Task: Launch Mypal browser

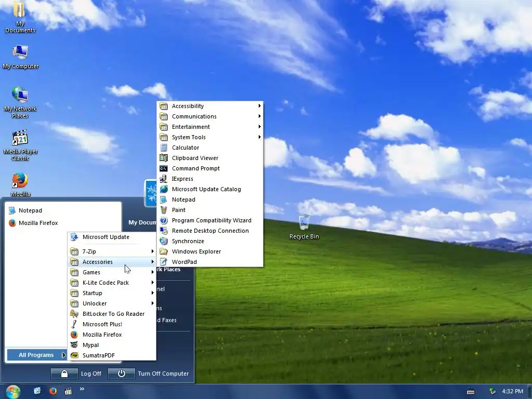Action: click(x=112, y=345)
